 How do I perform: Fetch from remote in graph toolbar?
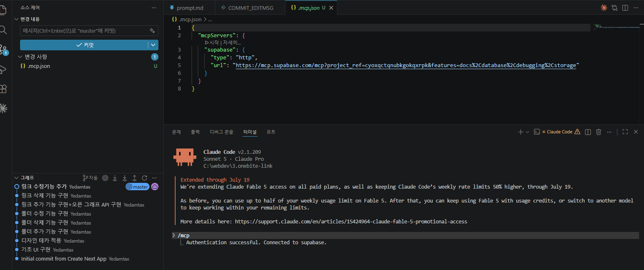tap(115, 178)
